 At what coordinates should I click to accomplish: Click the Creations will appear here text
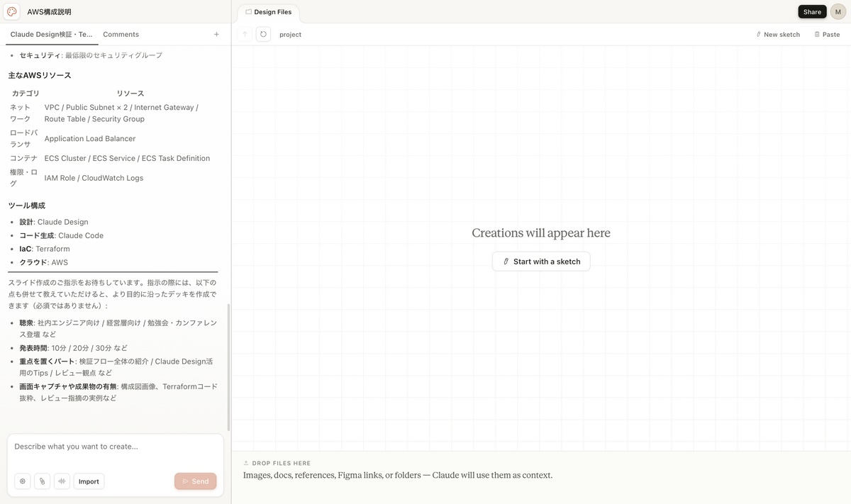pos(541,233)
